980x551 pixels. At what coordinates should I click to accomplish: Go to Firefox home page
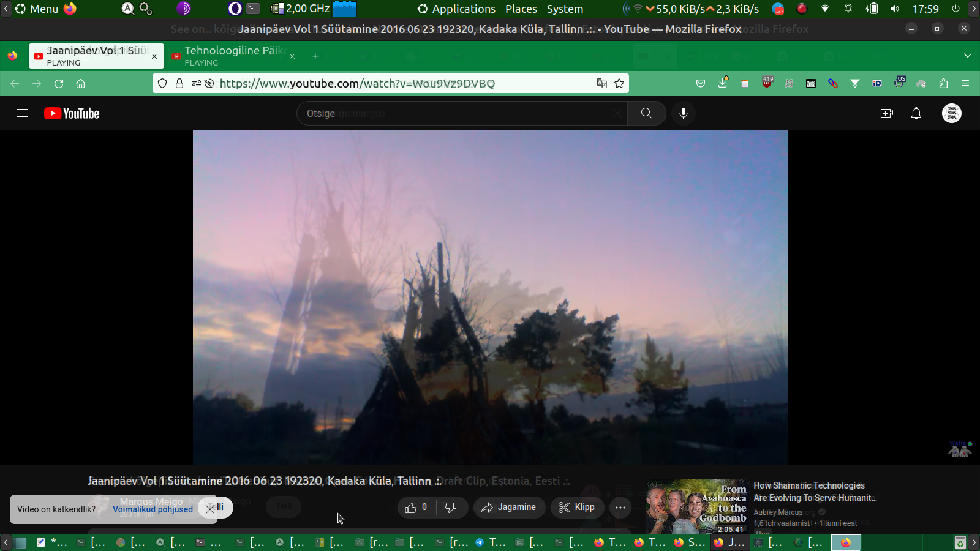pyautogui.click(x=80, y=84)
